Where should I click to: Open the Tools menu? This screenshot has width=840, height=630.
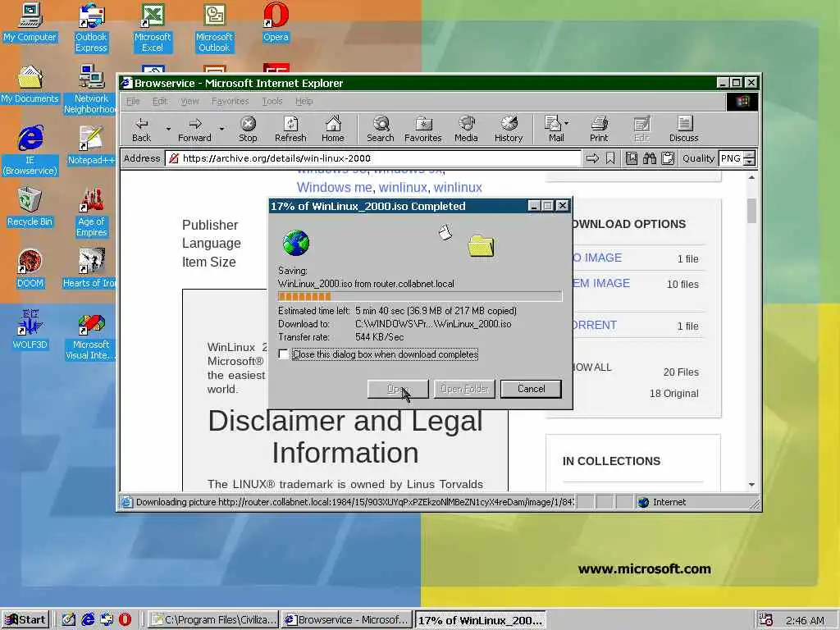[272, 101]
